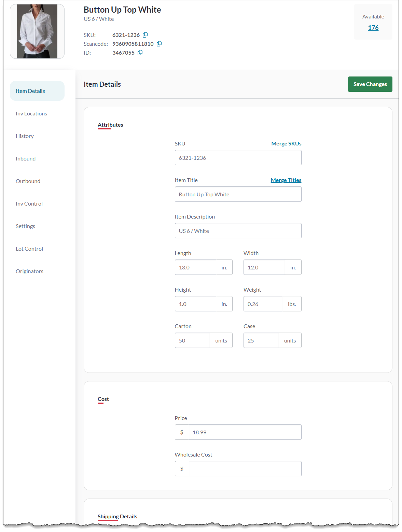Click the white shirt product thumbnail
The image size is (402, 532).
pos(37,31)
